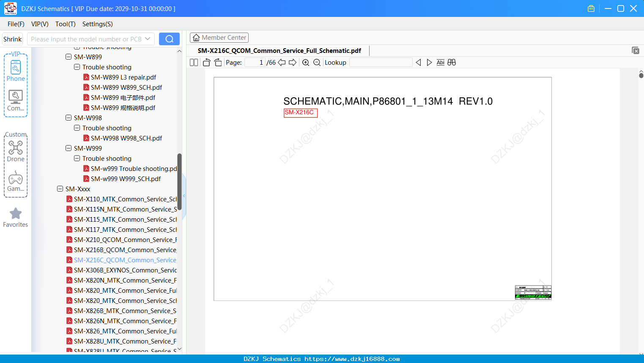Click the blue search button

click(169, 39)
